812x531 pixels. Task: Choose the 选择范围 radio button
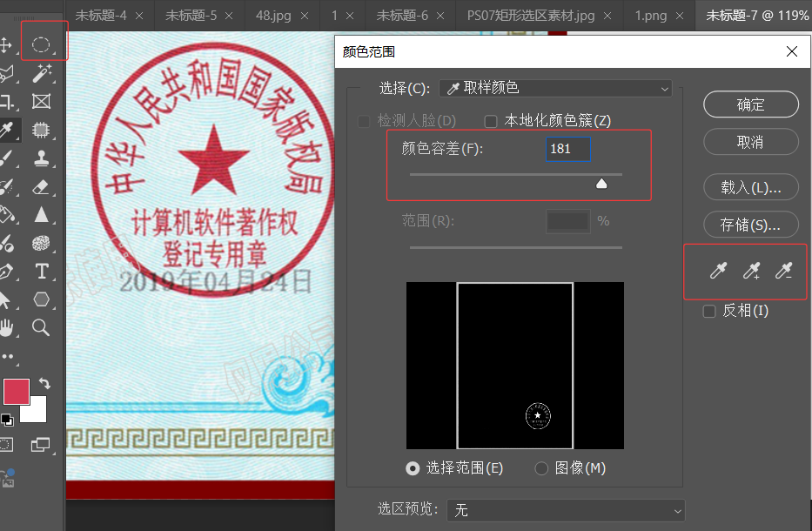pyautogui.click(x=413, y=469)
